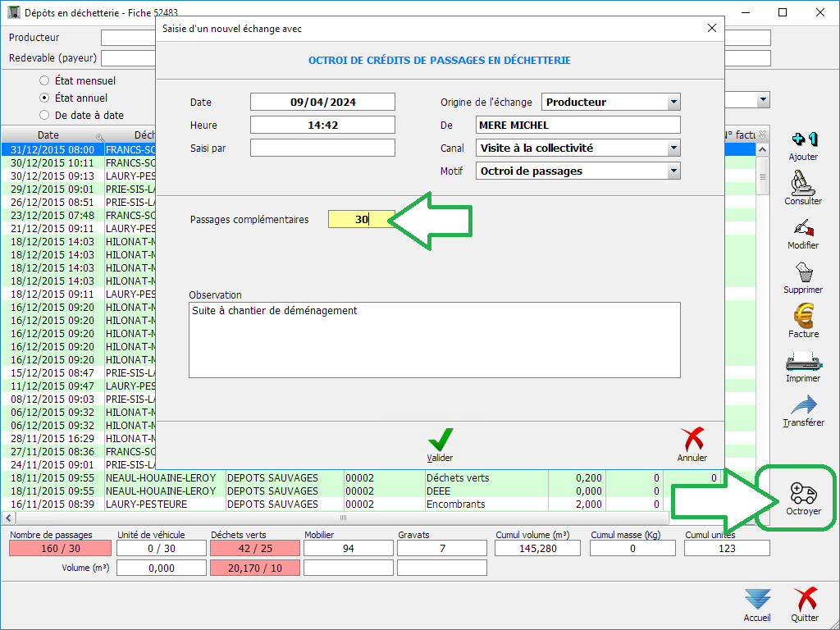This screenshot has height=630, width=840.
Task: Click the horizontal scrollbar under the table
Action: [x=343, y=518]
